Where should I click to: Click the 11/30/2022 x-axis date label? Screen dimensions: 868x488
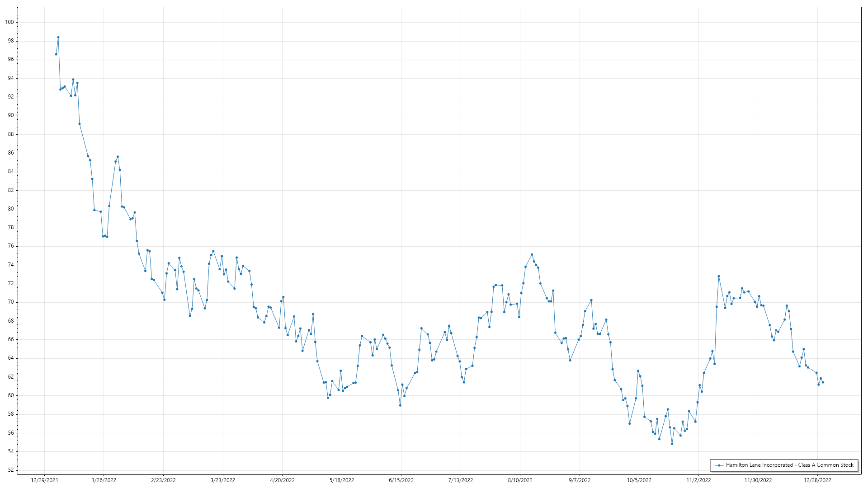click(x=758, y=480)
